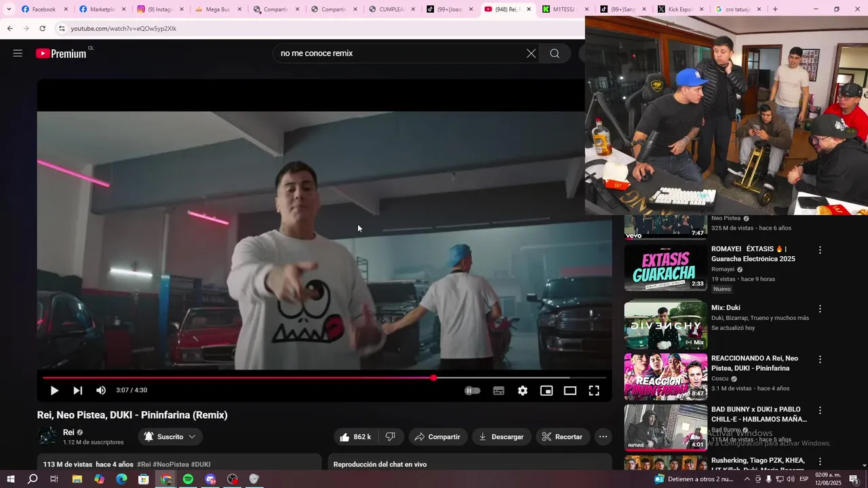868x488 pixels.
Task: Open options for Mix: Duki
Action: [x=820, y=308]
